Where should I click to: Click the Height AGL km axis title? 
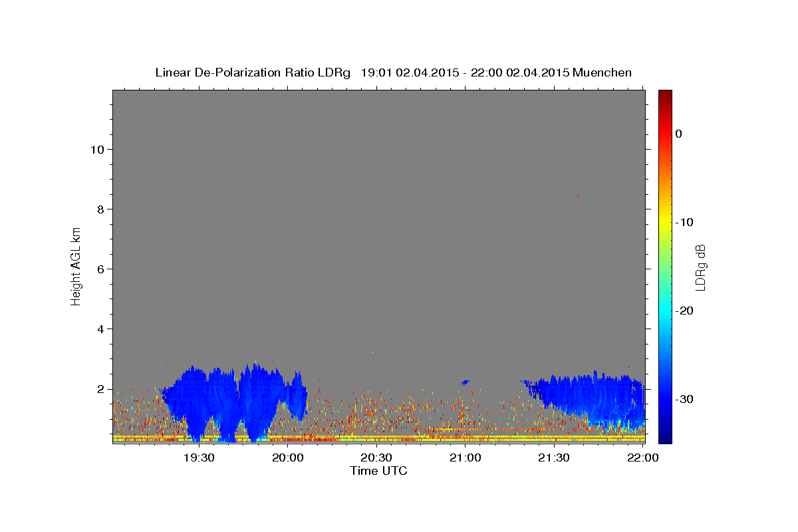(x=76, y=265)
